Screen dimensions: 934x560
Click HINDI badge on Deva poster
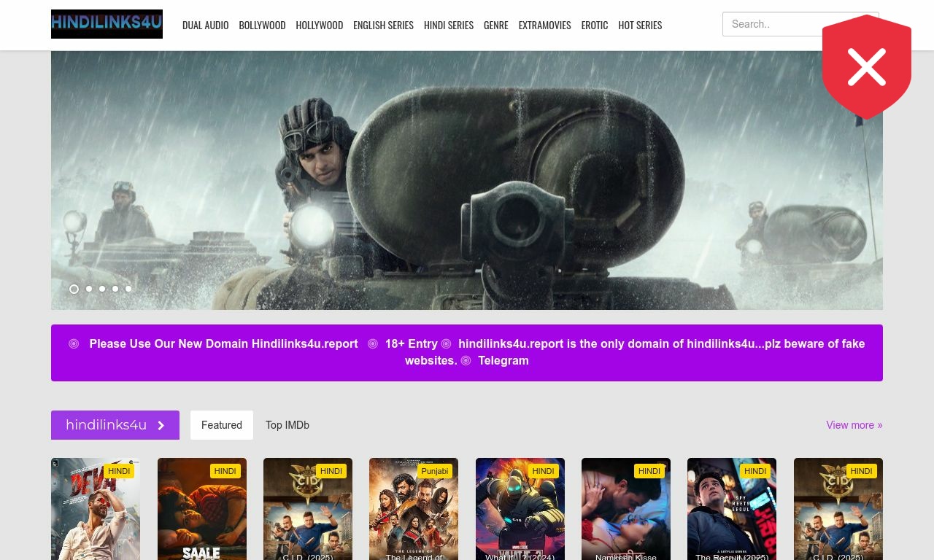tap(119, 471)
